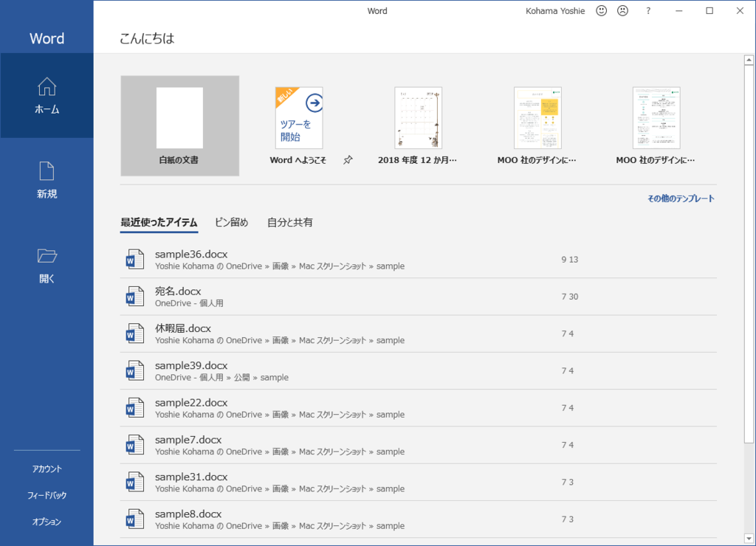Click the frowning face feedback icon

point(622,10)
